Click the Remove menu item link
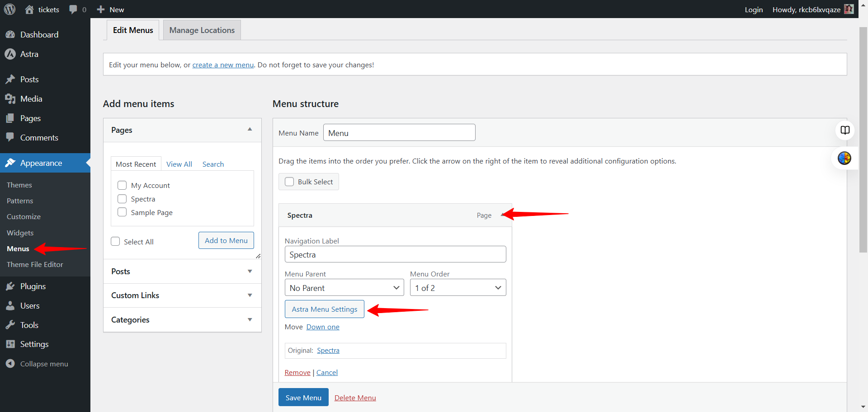The image size is (868, 412). point(297,373)
